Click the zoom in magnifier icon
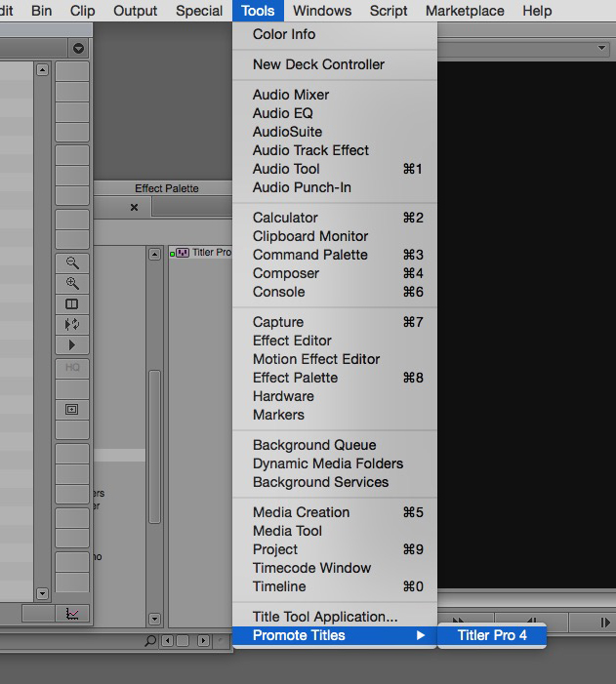The width and height of the screenshot is (616, 684). pyautogui.click(x=72, y=283)
